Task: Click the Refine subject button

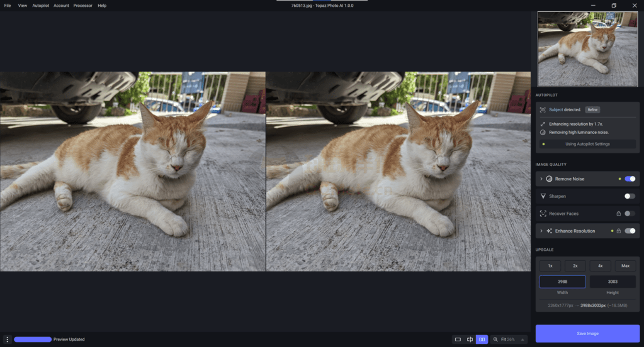Action: click(592, 109)
